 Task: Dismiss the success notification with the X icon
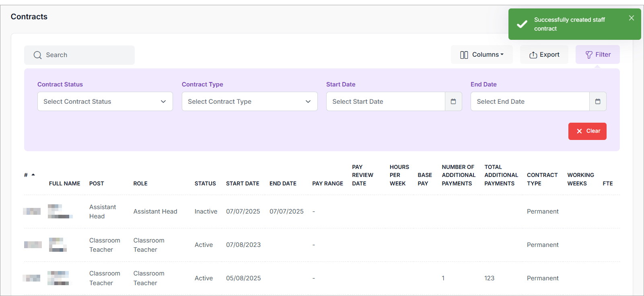point(631,18)
